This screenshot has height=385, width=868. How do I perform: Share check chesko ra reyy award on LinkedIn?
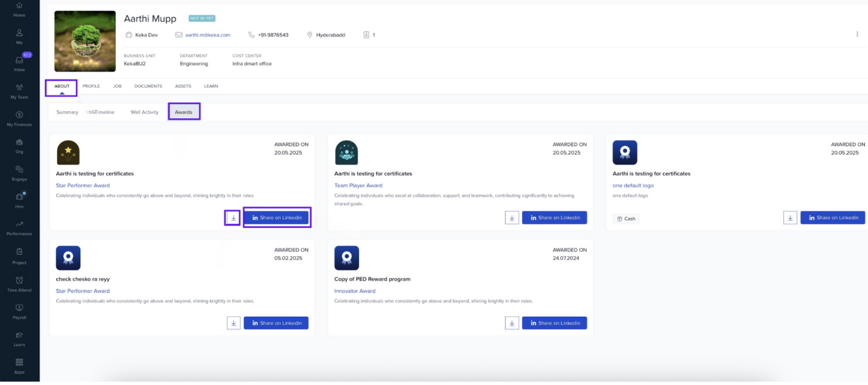[276, 323]
